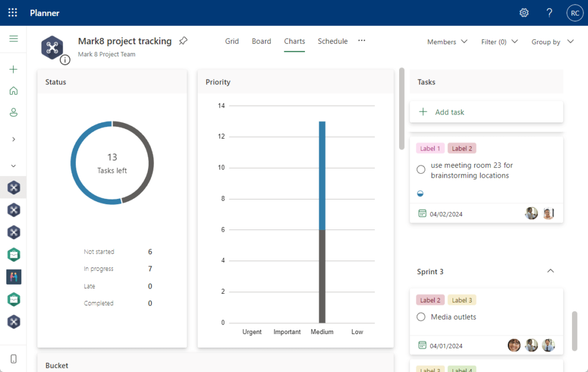588x372 pixels.
Task: Collapse the pinned plans down chevron in sidebar
Action: (x=14, y=166)
